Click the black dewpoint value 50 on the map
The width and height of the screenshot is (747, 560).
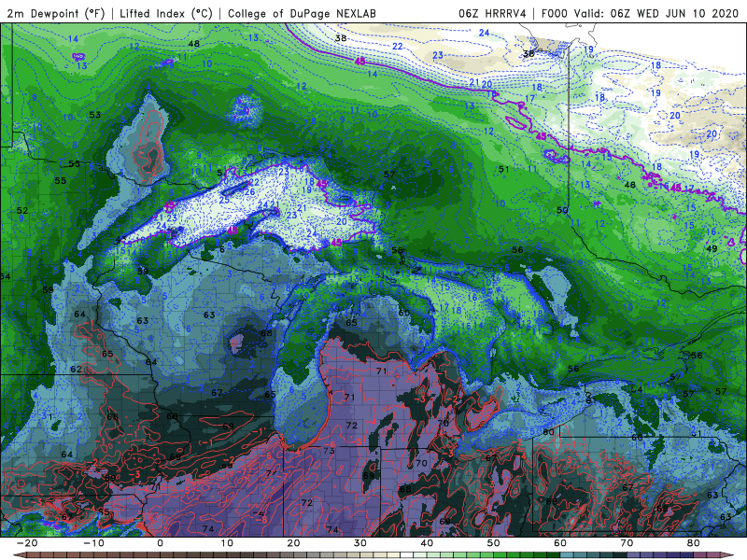tap(562, 210)
